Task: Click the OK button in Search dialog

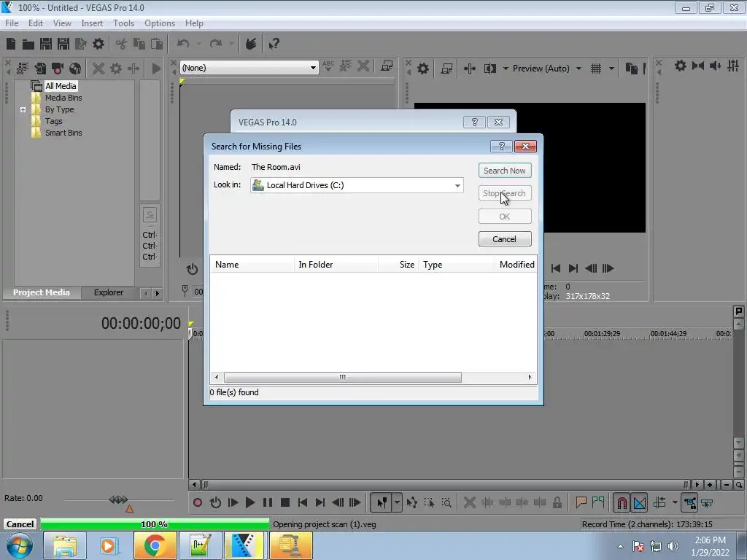Action: (x=505, y=217)
